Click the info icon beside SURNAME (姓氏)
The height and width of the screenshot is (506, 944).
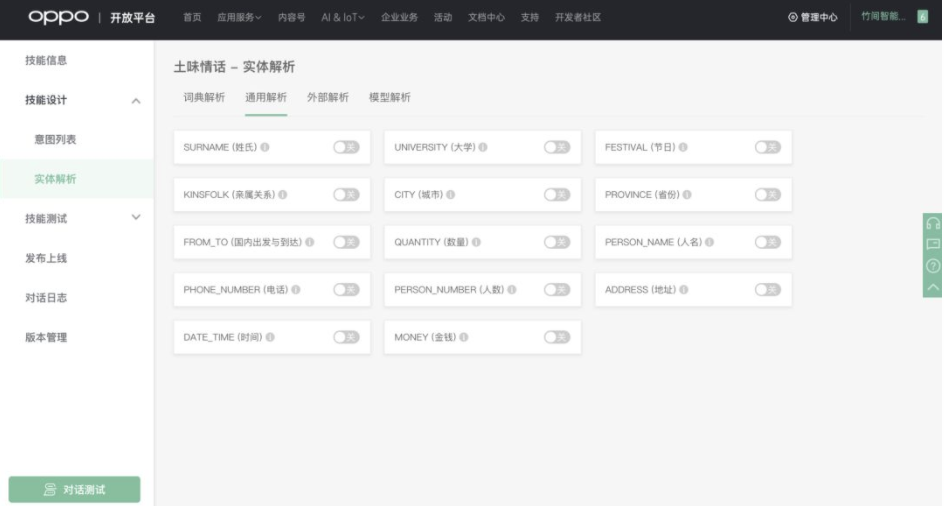click(x=265, y=147)
